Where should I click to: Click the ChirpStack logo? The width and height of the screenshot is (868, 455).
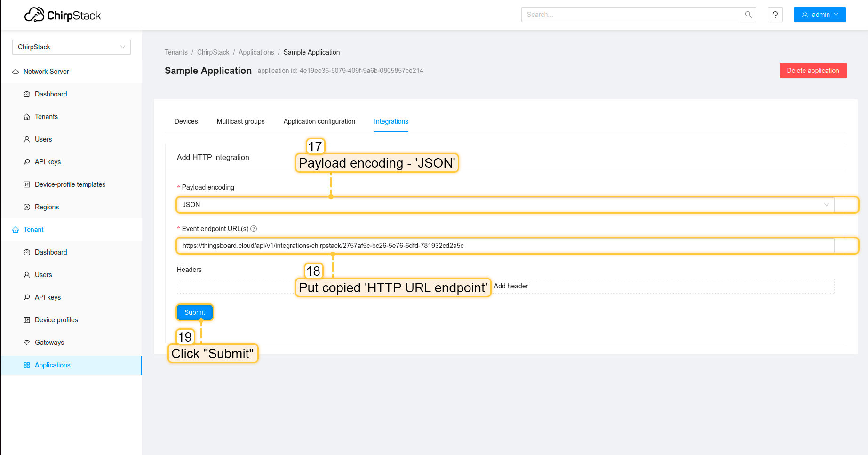pyautogui.click(x=63, y=15)
